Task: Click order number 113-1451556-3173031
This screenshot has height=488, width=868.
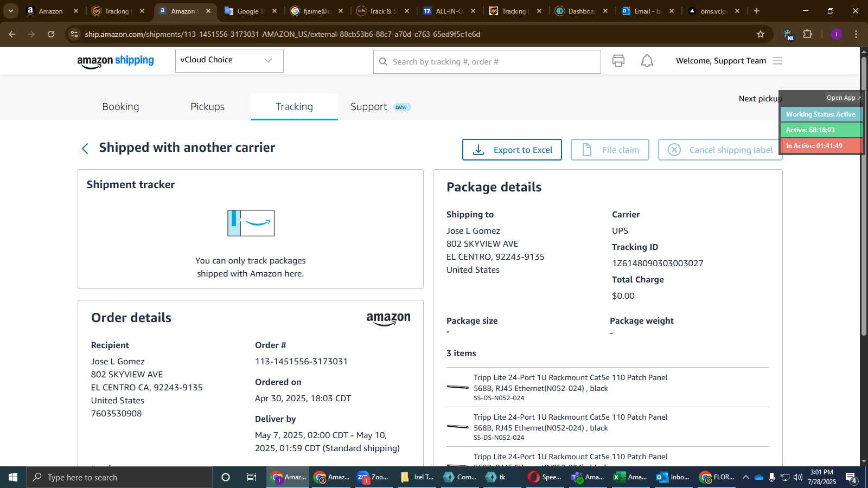Action: point(301,362)
